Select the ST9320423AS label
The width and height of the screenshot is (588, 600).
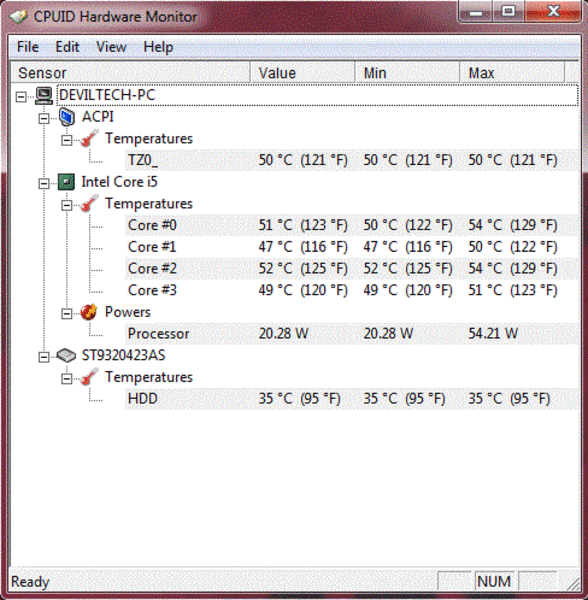point(124,355)
